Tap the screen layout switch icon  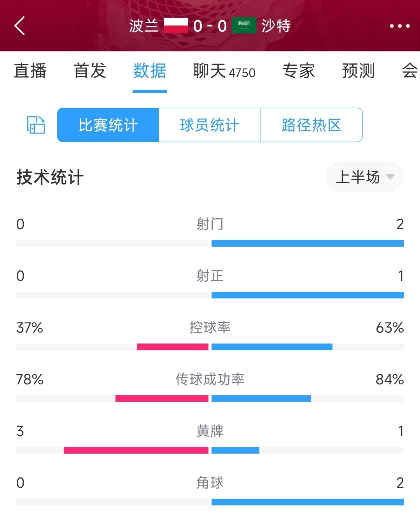point(36,125)
